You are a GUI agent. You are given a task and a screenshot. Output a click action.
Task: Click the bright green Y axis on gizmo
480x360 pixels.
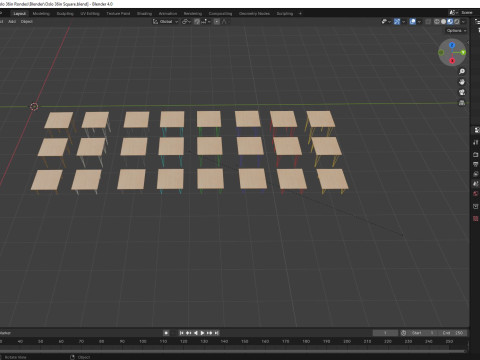(463, 52)
